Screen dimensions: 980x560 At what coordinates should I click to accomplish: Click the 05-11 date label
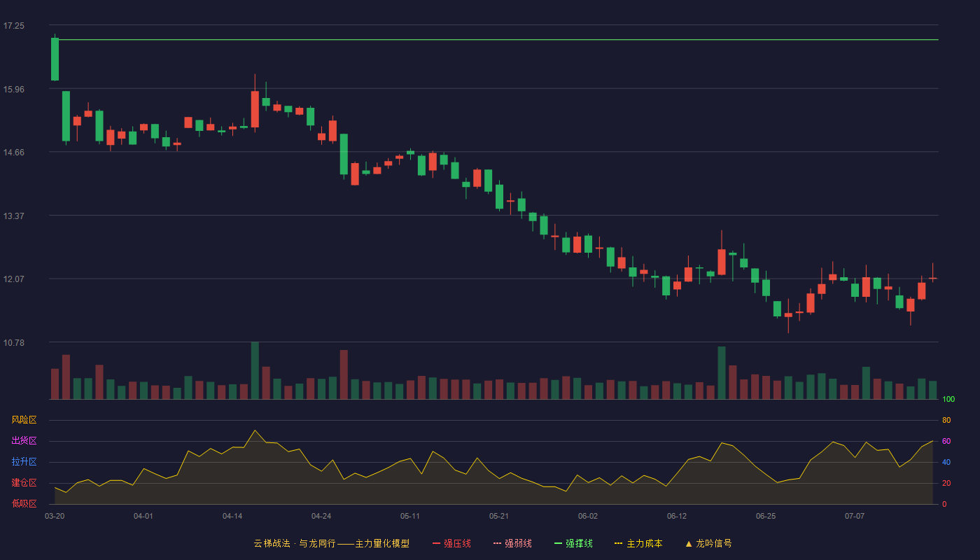pyautogui.click(x=410, y=516)
